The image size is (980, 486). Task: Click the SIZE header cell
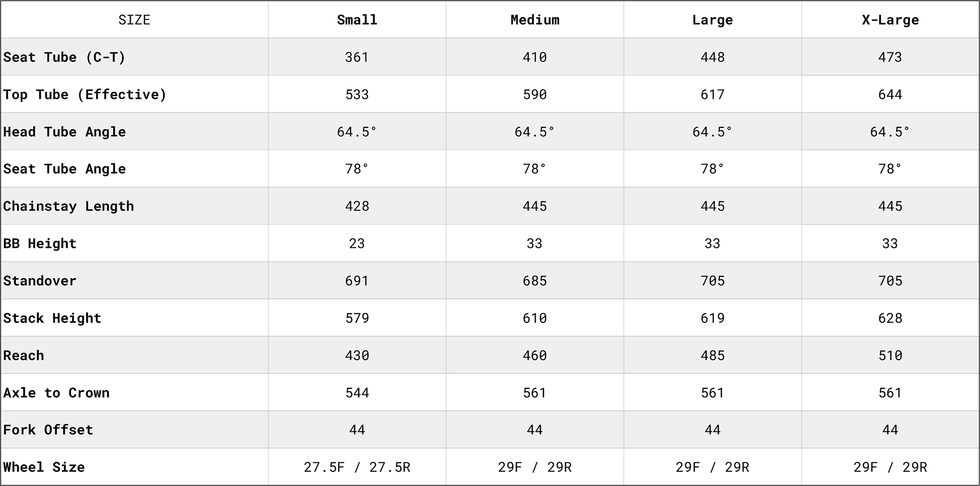(134, 20)
